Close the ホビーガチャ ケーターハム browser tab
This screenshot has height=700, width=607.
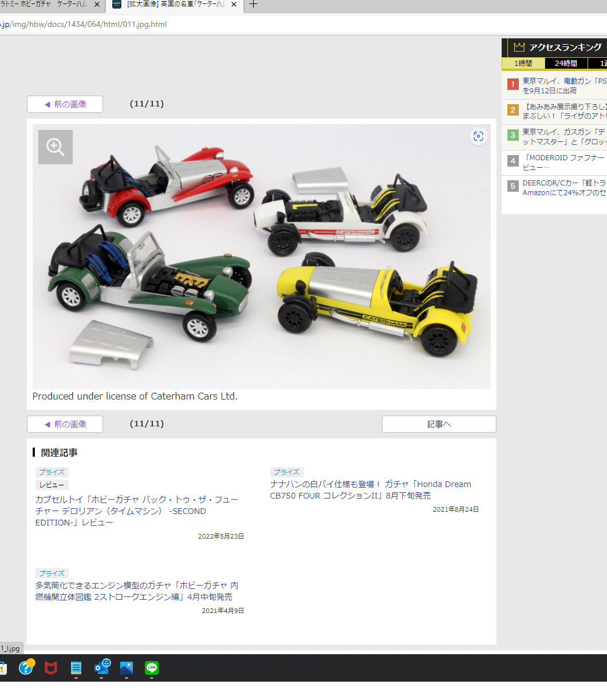point(97,5)
